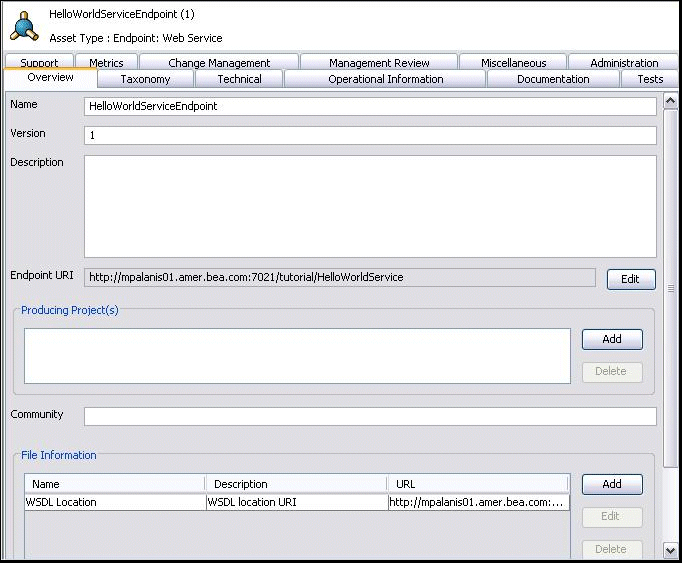The width and height of the screenshot is (682, 563).
Task: Click the Producing Project(s) list box
Action: pos(298,356)
